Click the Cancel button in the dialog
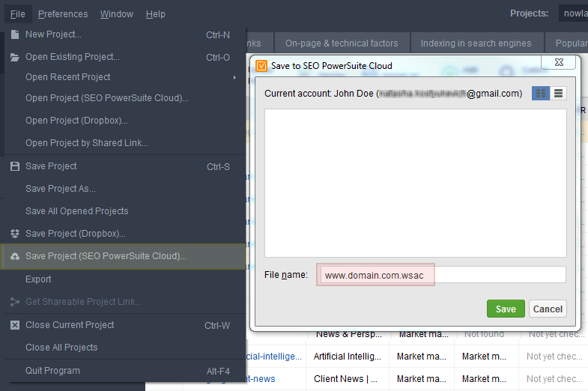 tap(548, 309)
